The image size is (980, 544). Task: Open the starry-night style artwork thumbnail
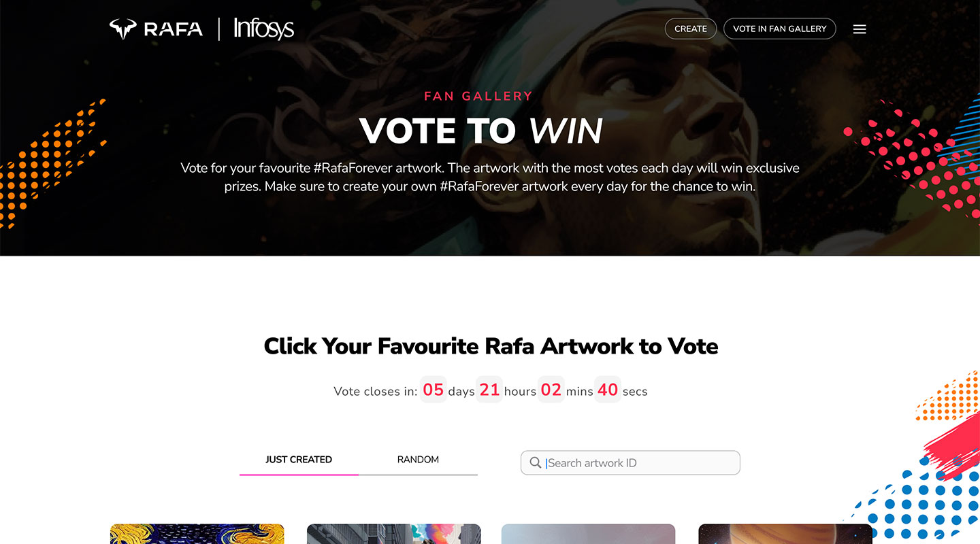point(197,534)
